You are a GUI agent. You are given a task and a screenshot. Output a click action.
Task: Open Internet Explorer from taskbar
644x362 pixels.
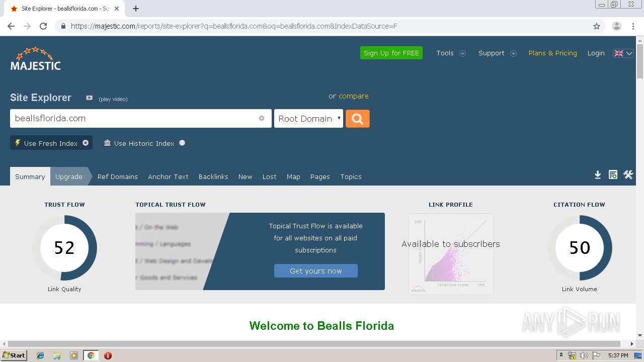[40, 355]
